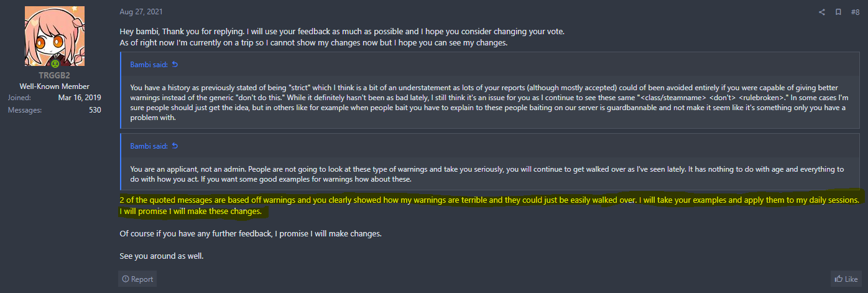Click the "See you around as well." line
The height and width of the screenshot is (293, 868).
pyautogui.click(x=160, y=256)
